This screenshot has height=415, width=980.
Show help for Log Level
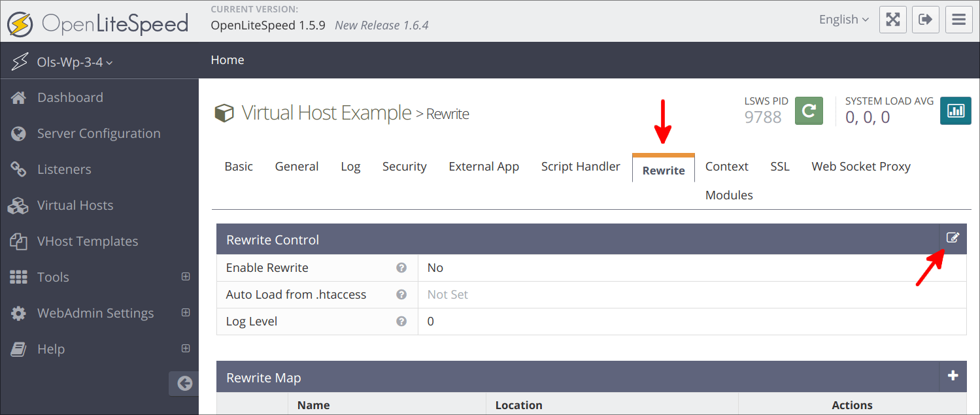click(x=401, y=322)
